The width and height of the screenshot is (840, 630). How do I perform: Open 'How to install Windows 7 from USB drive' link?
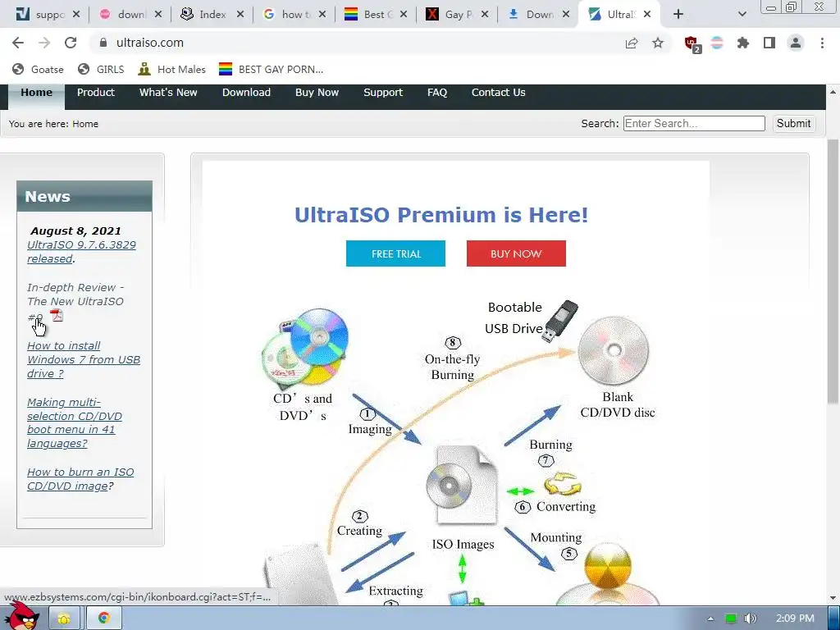[x=84, y=359]
